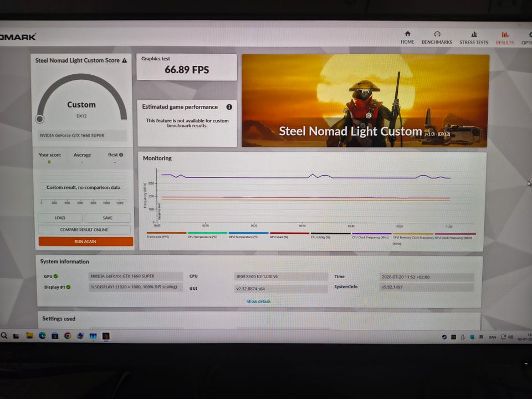Select the Time value 2026-07-20 11:52
Viewport: 532px width, 399px height.
pos(426,277)
